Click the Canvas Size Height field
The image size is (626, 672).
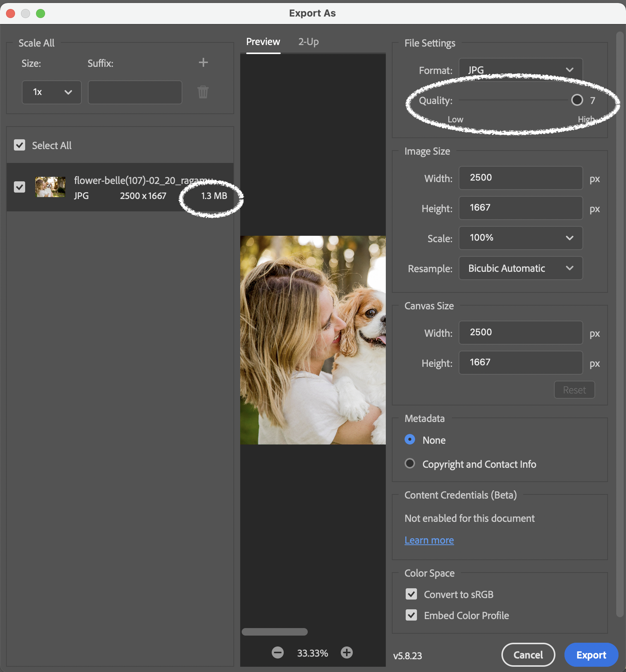tap(521, 363)
